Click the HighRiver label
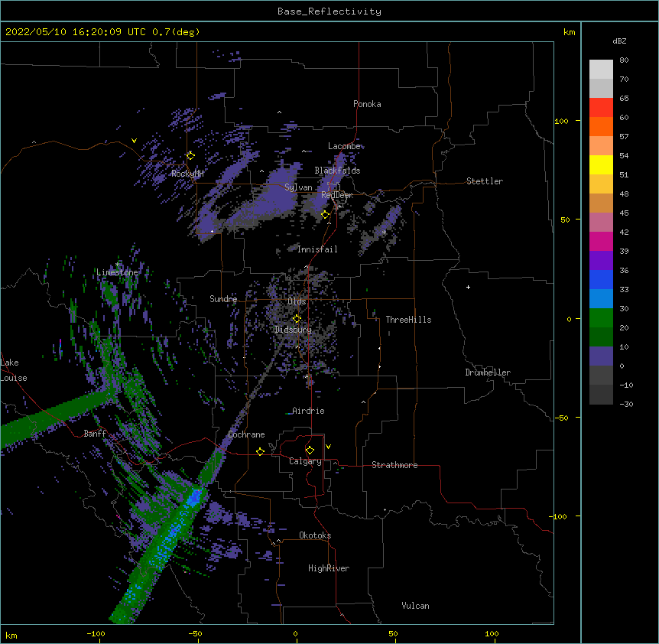 329,568
